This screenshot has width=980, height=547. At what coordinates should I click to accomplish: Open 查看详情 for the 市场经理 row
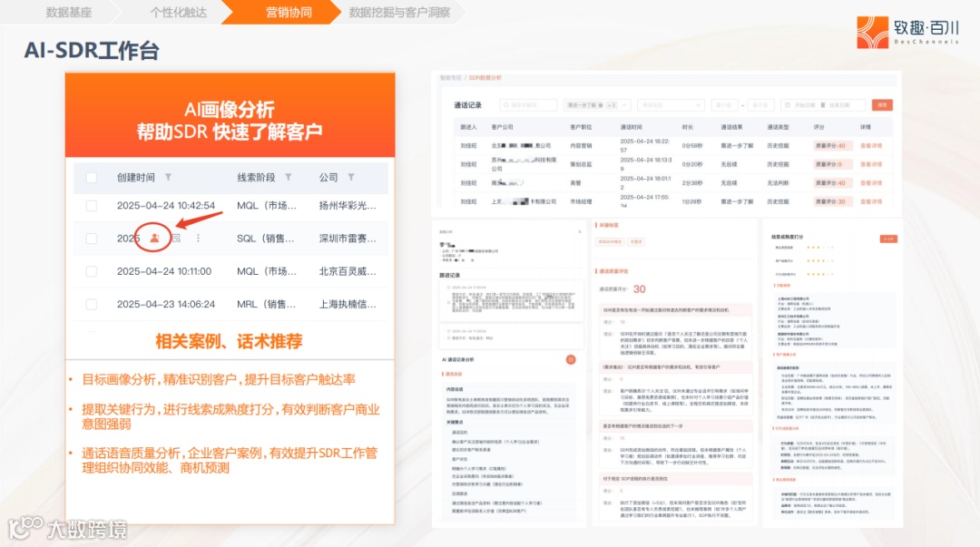click(870, 202)
